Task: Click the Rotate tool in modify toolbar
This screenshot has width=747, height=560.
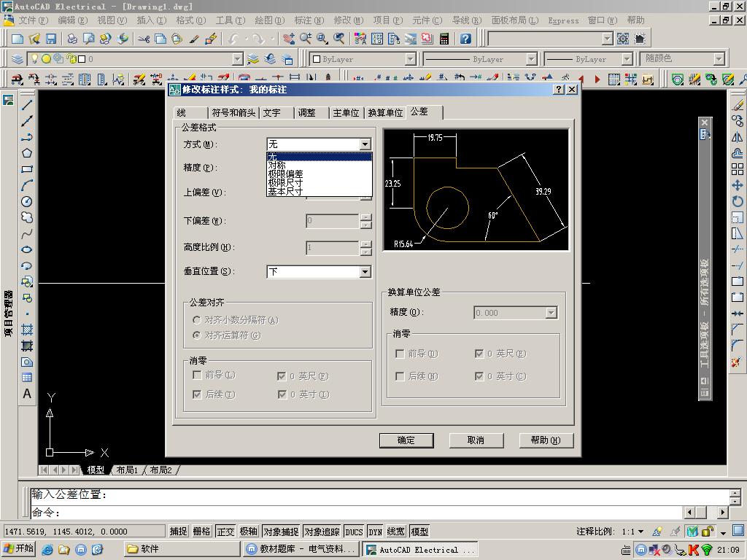Action: click(x=738, y=201)
